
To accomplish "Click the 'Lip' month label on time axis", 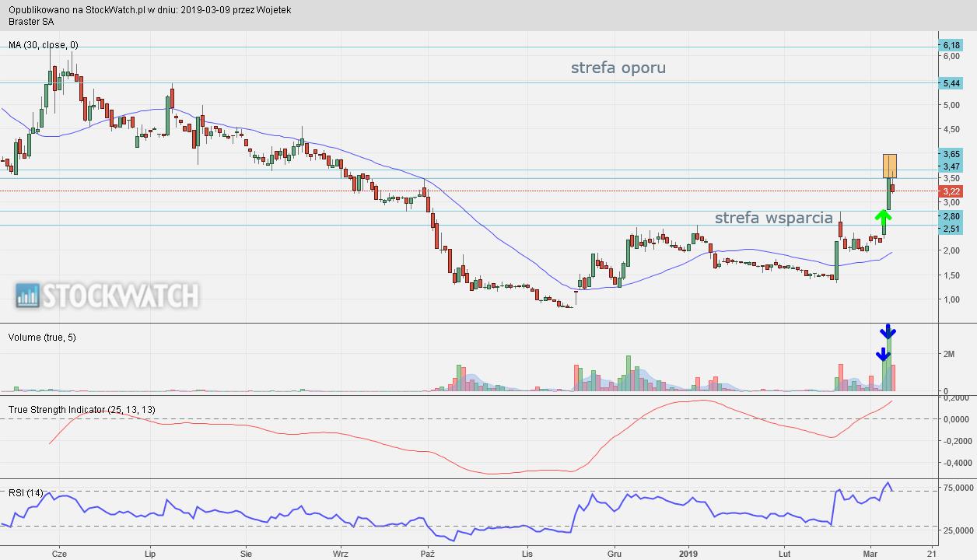I will point(151,554).
